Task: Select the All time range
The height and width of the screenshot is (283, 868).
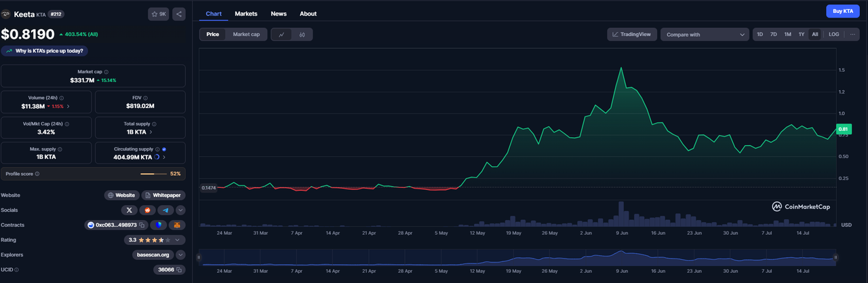Action: 815,34
